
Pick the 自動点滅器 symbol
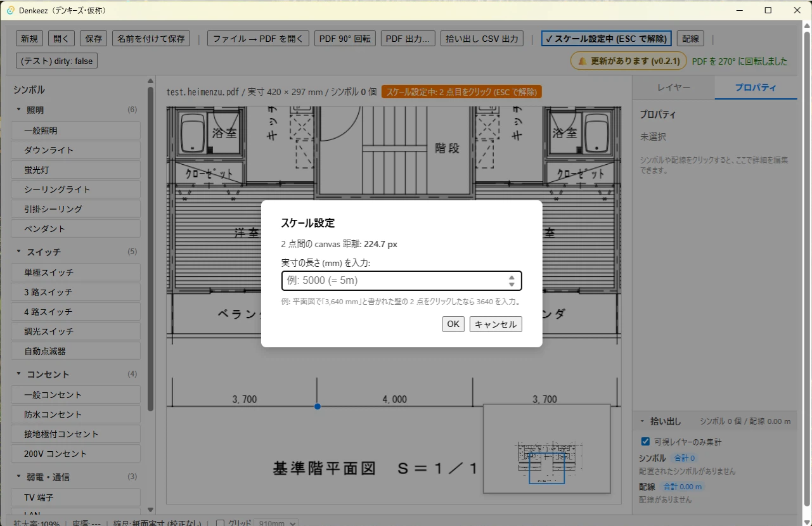click(75, 351)
